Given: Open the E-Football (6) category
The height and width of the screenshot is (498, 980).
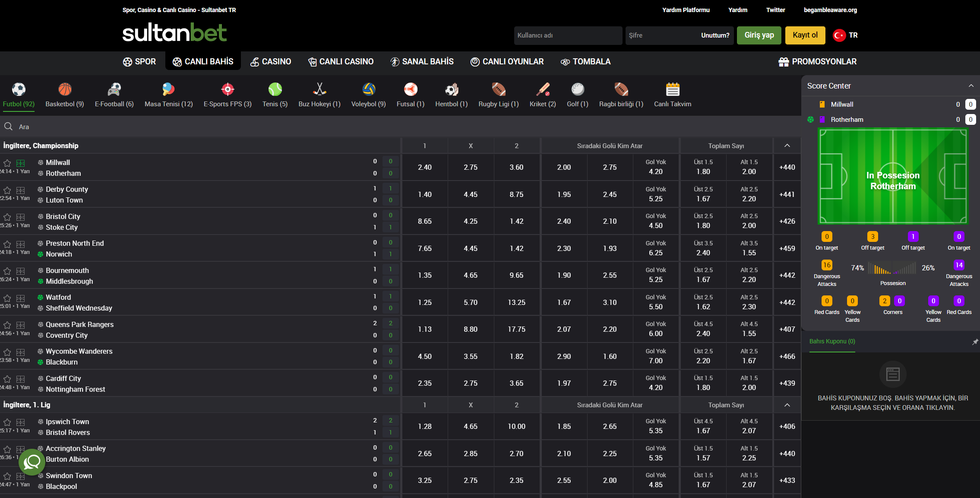Looking at the screenshot, I should [114, 95].
